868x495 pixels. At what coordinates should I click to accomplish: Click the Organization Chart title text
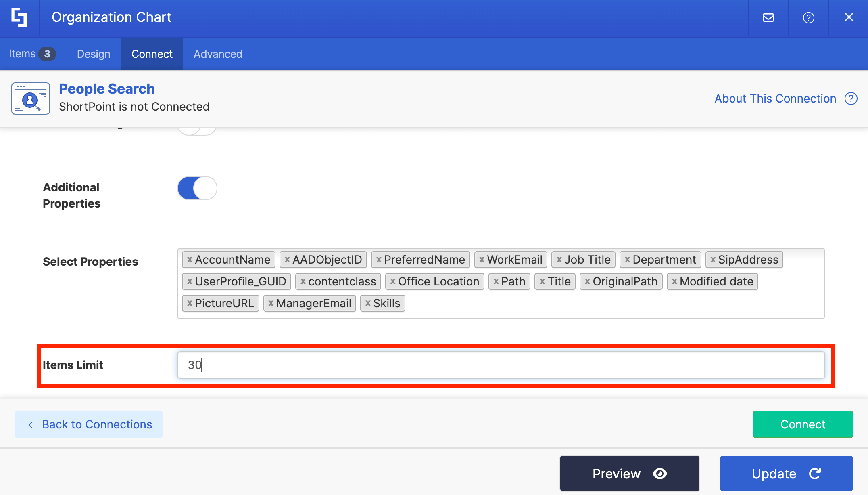tap(112, 17)
